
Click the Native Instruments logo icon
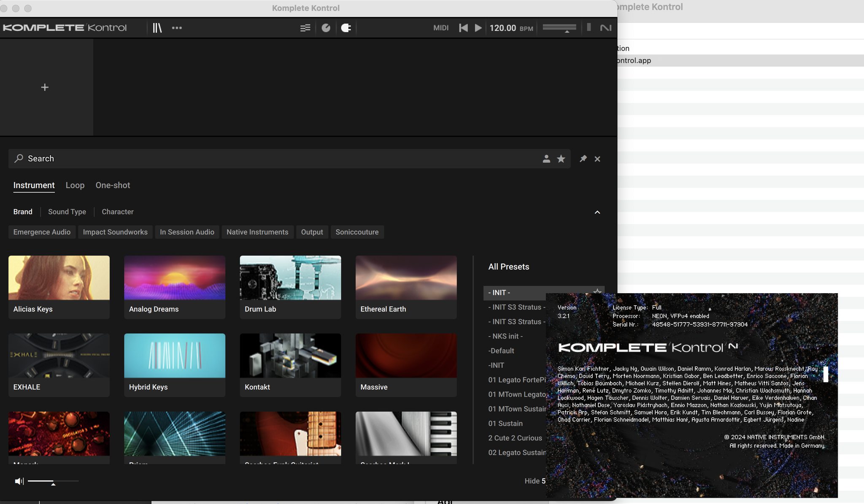tap(605, 28)
